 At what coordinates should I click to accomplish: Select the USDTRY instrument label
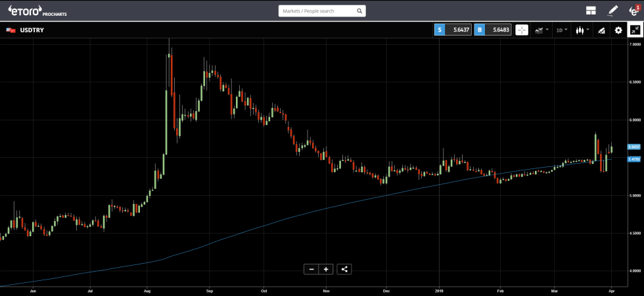[x=31, y=30]
